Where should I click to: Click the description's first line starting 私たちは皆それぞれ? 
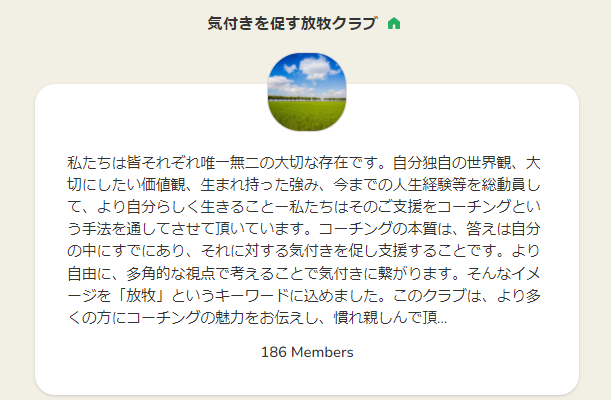(305, 163)
